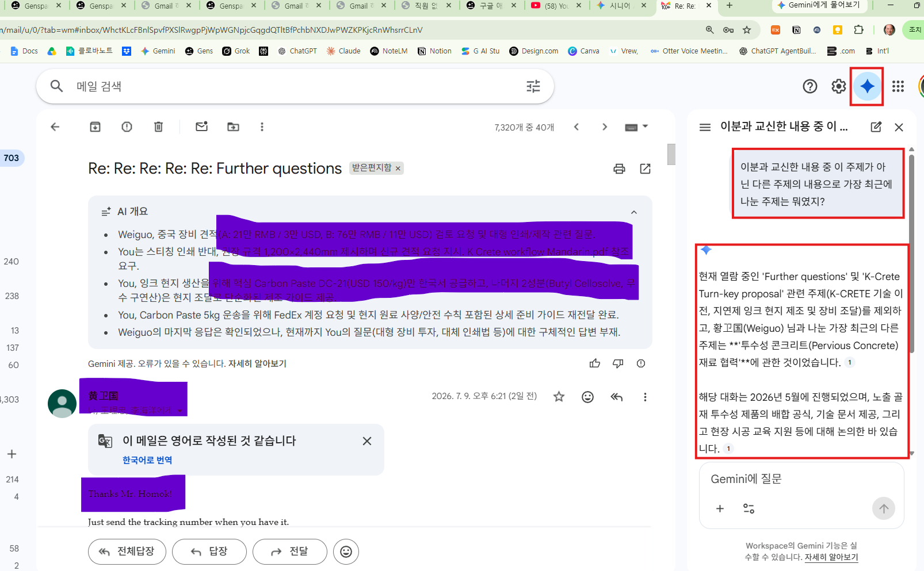Open message more options menu
Screen dimensions: 924x571
pos(645,397)
